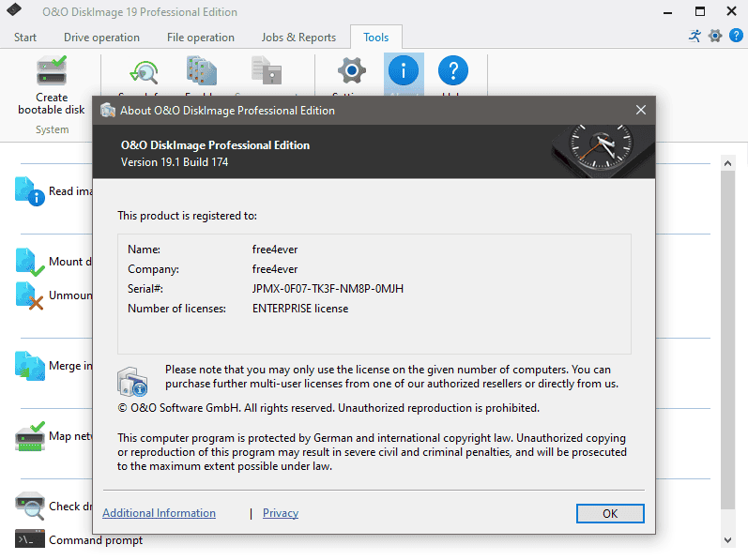Open the Privacy link

[281, 513]
